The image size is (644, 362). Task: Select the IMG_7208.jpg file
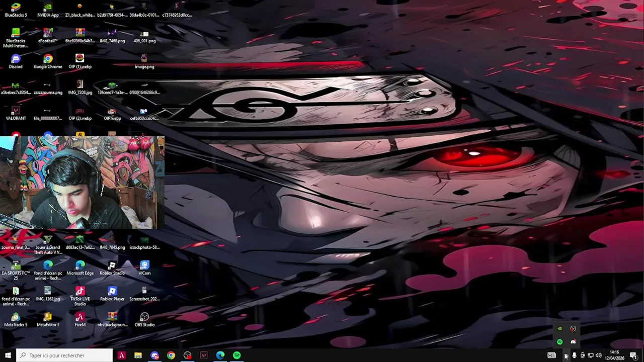pyautogui.click(x=80, y=87)
